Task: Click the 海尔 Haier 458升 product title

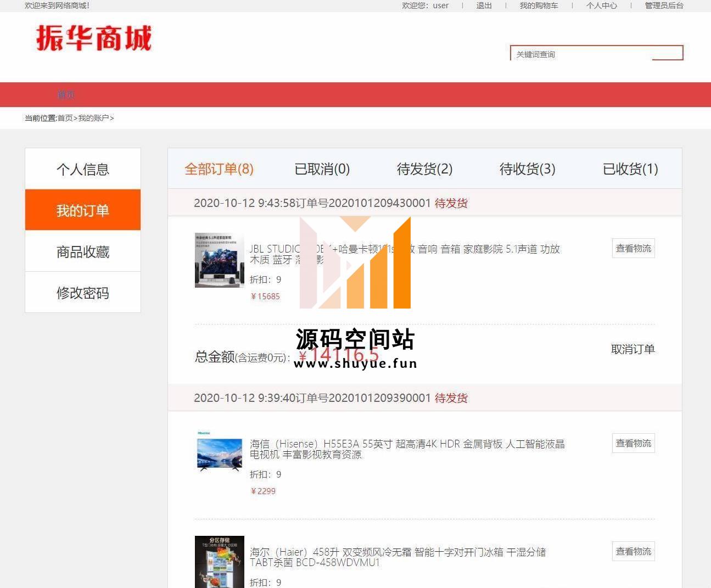Action: (x=398, y=557)
